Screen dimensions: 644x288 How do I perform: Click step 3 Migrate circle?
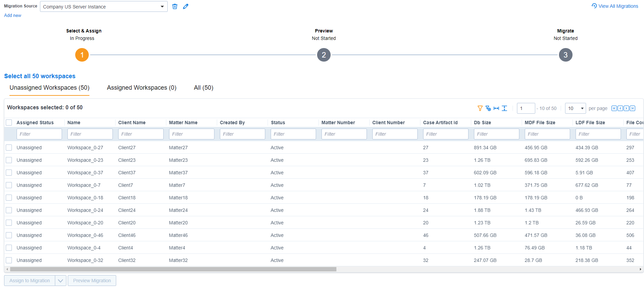click(566, 55)
